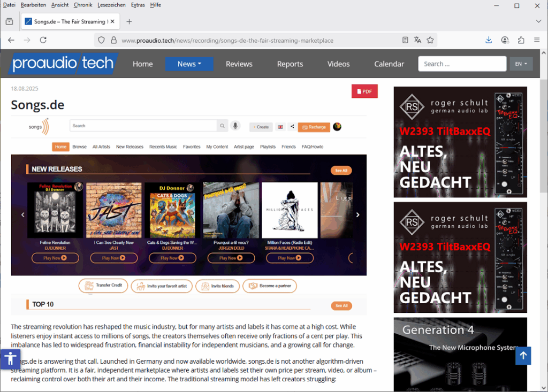Click the share icon beside flag
The image size is (548, 392).
tap(292, 126)
